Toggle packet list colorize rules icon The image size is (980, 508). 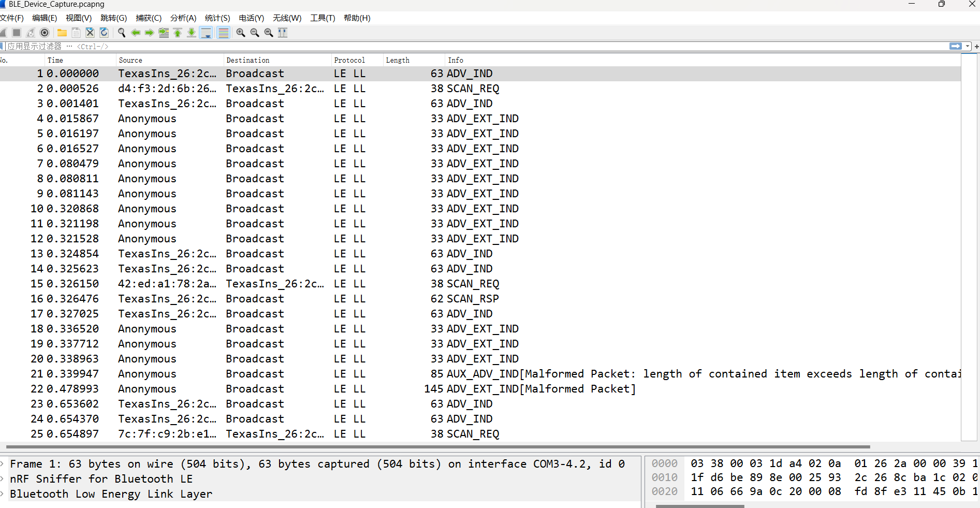223,33
